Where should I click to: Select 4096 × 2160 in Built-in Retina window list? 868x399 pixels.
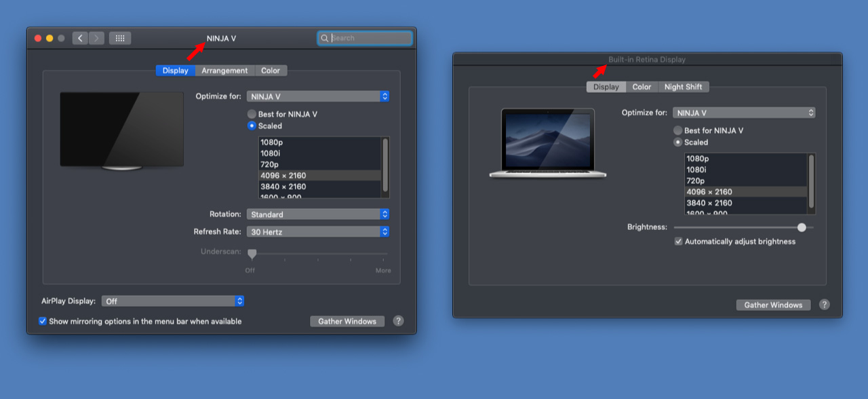tap(745, 191)
